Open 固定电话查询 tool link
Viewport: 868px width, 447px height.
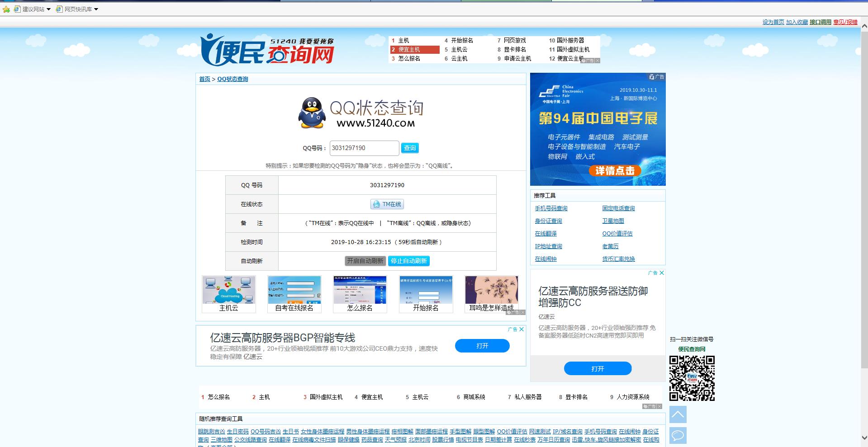point(618,208)
